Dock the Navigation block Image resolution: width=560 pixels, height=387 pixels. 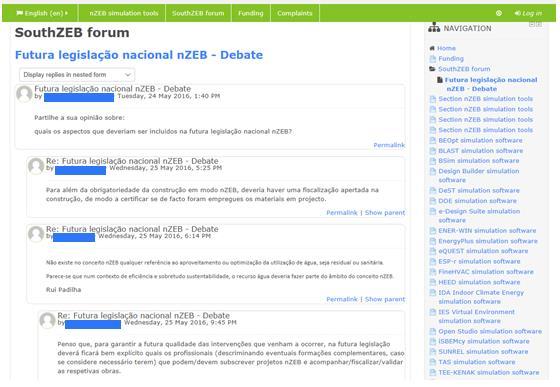tap(539, 24)
